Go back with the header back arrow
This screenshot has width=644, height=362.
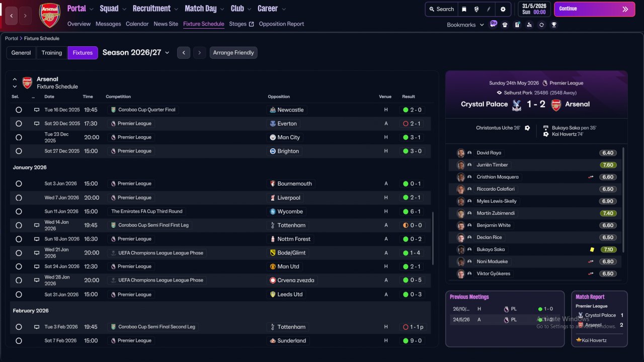click(x=12, y=16)
